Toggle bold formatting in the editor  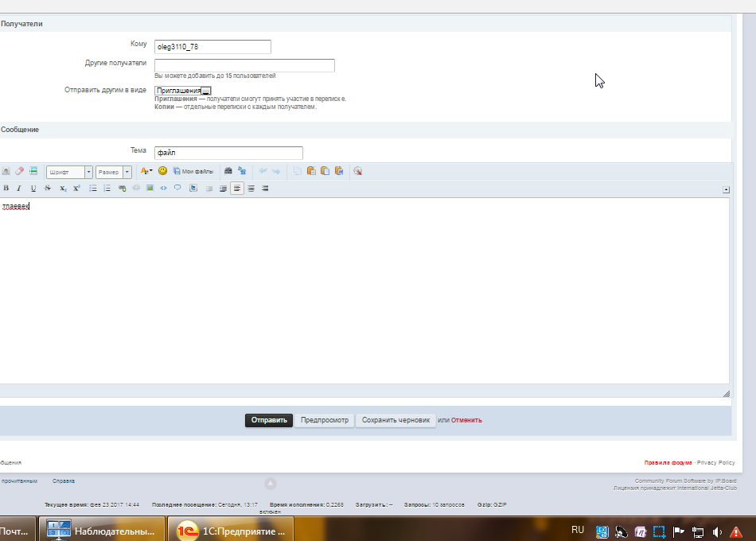[x=6, y=189]
